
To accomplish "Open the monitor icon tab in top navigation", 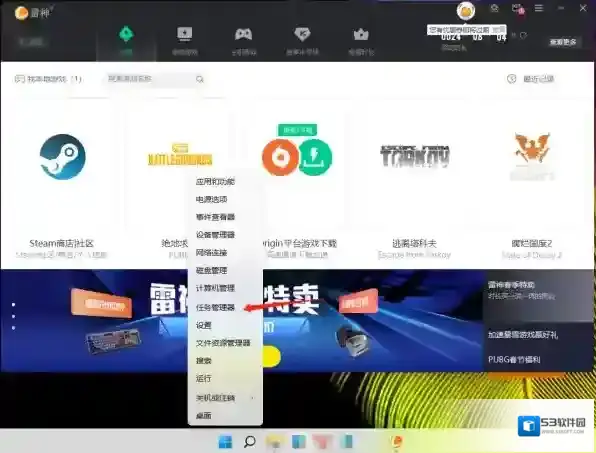I will (185, 34).
